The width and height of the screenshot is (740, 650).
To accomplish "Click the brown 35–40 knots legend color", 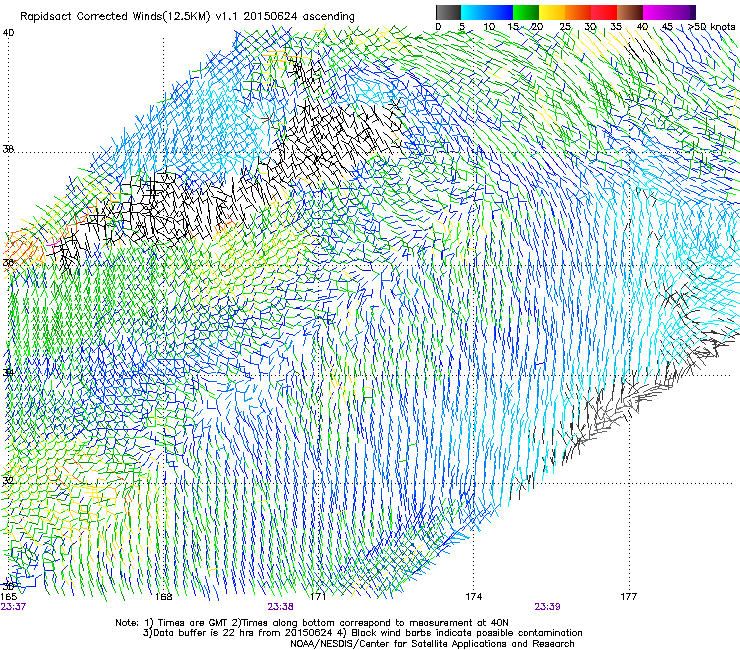I will (630, 12).
